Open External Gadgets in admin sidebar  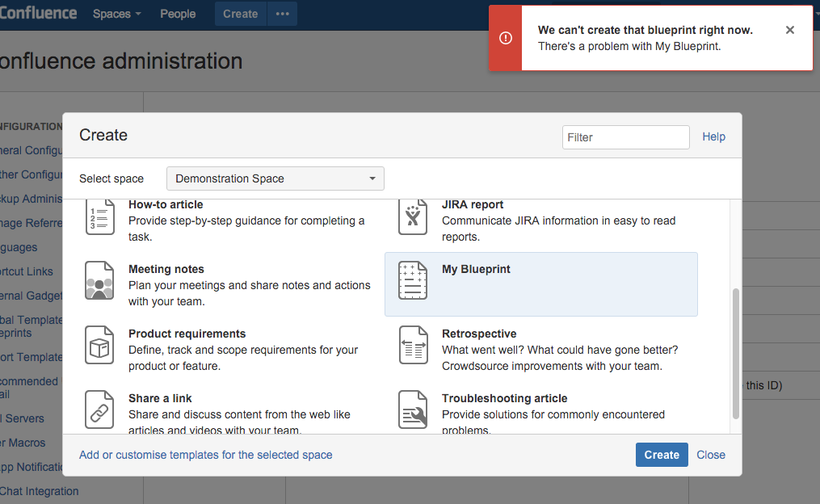click(x=32, y=296)
